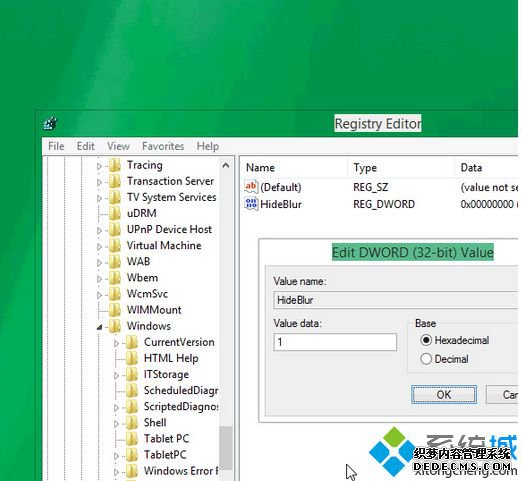Viewport: 522px width, 481px height.
Task: Collapse the Windows key
Action: pyautogui.click(x=99, y=327)
